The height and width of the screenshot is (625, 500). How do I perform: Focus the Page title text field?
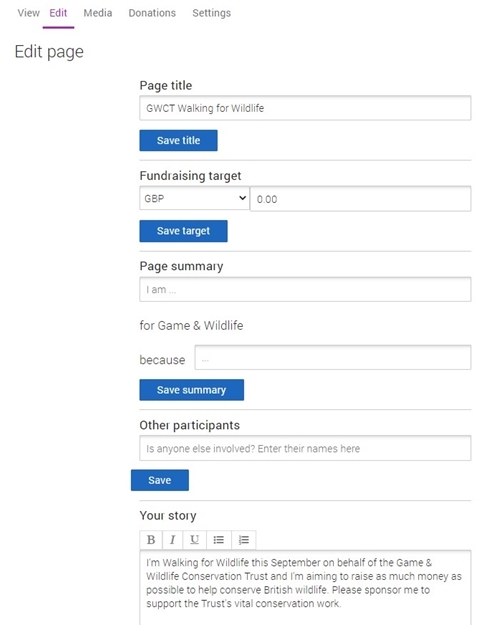[x=305, y=108]
